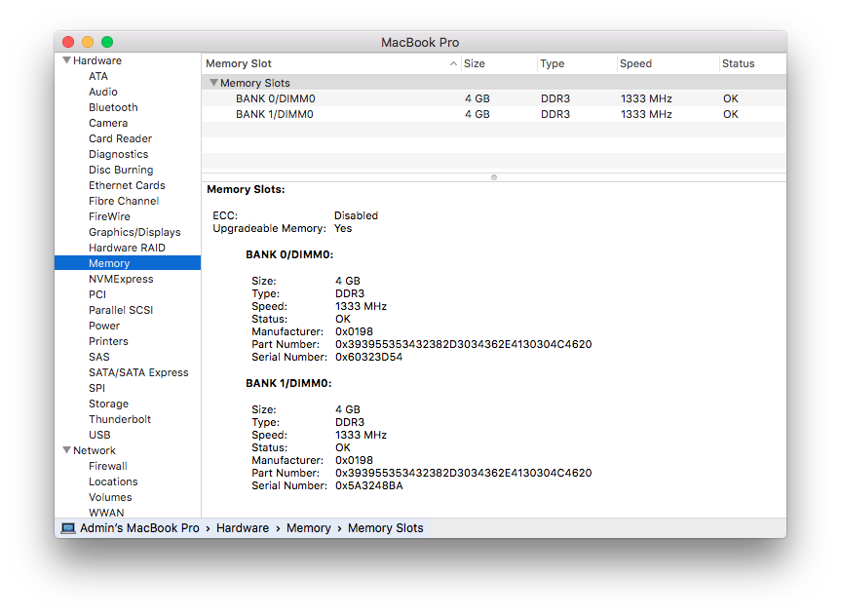
Task: Select ATA in the sidebar
Action: 98,76
